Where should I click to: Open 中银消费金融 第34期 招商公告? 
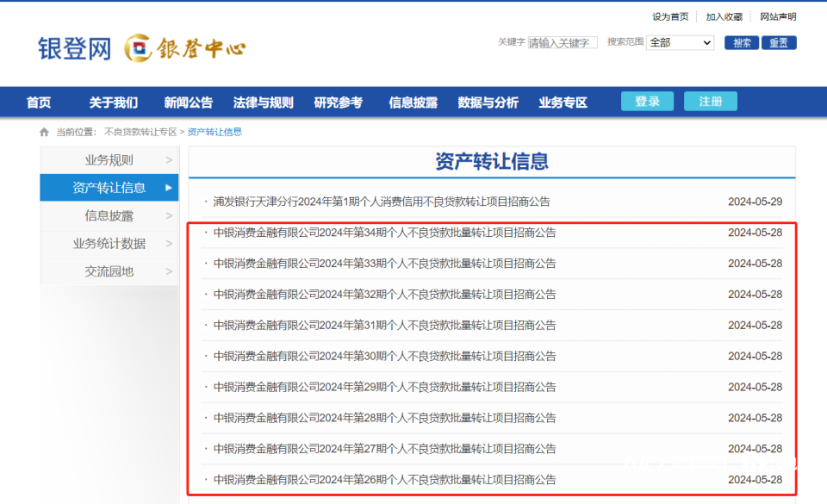coord(384,233)
